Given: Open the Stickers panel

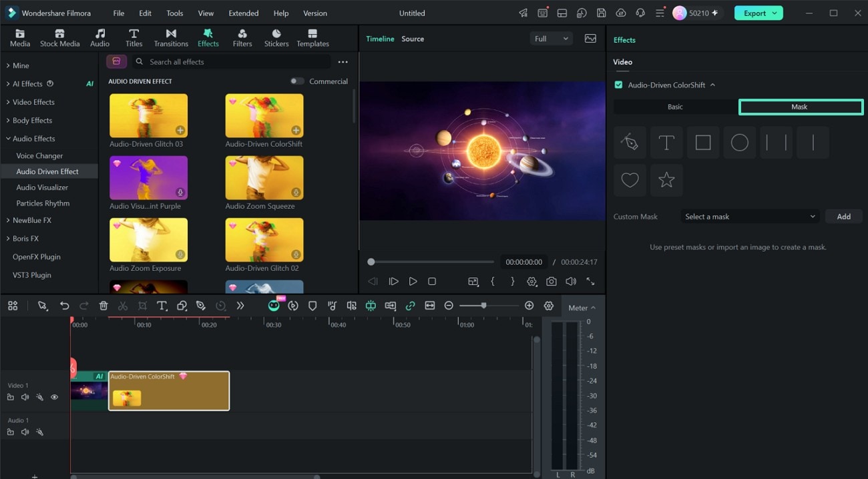Looking at the screenshot, I should point(276,38).
